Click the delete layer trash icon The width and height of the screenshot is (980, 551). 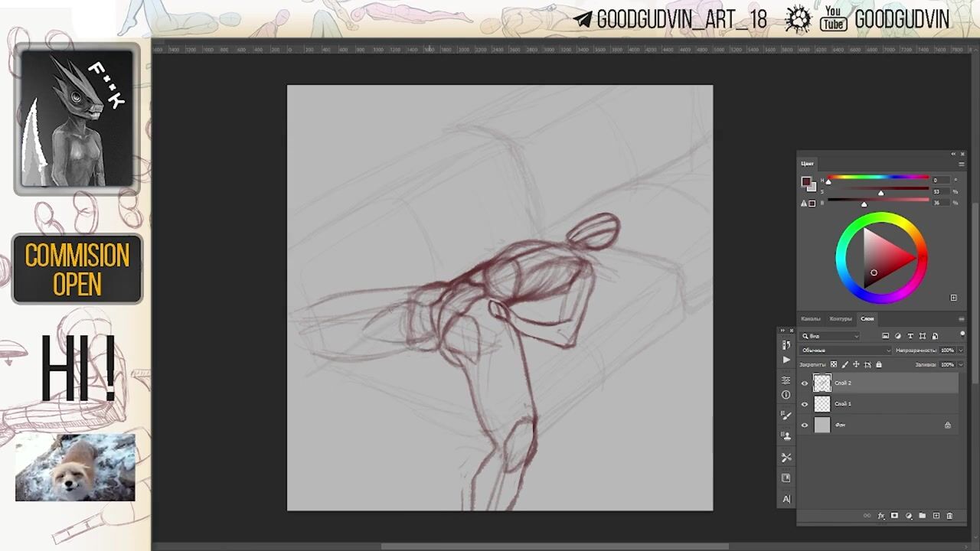(949, 516)
